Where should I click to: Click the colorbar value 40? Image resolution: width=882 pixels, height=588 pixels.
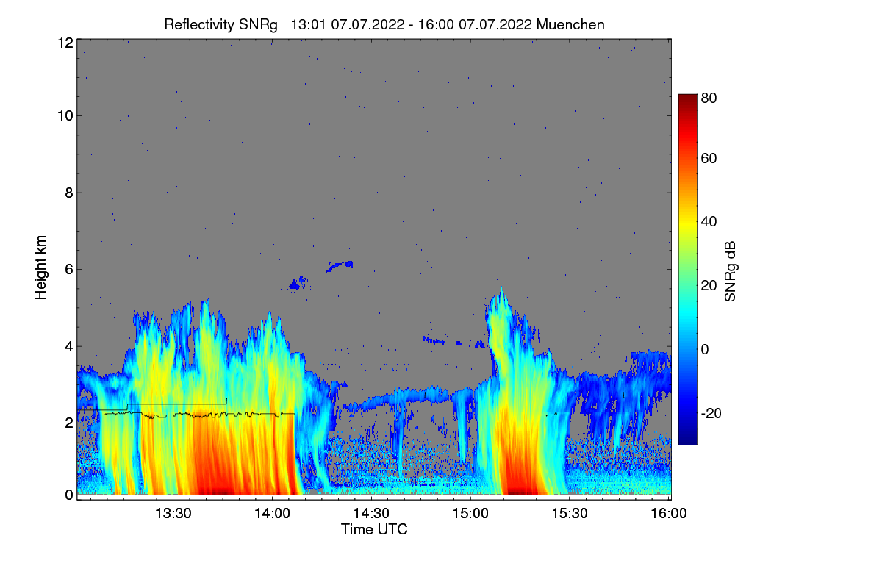(709, 221)
